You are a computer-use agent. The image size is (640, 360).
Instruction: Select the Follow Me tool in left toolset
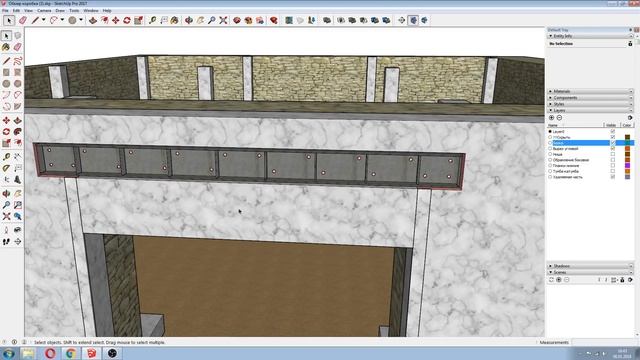(18, 132)
